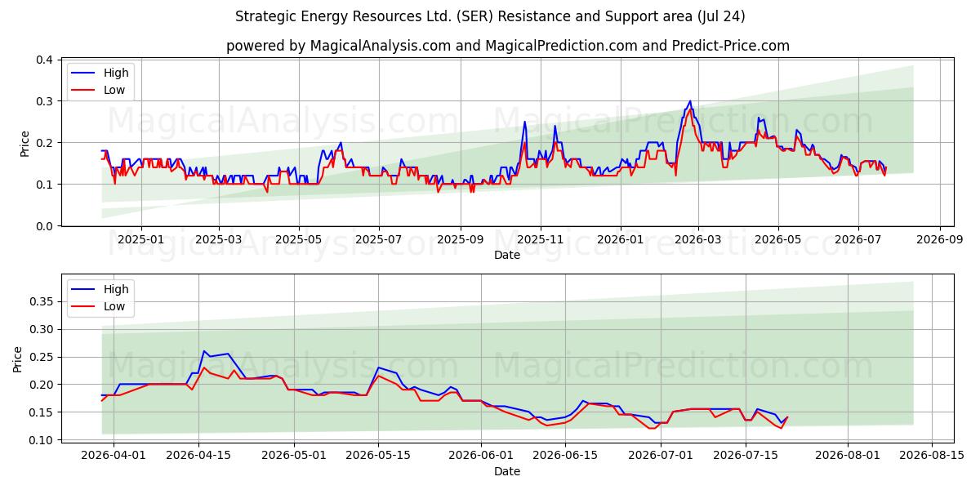Click the '2026-09' x-axis label
The image size is (980, 490).
939,241
